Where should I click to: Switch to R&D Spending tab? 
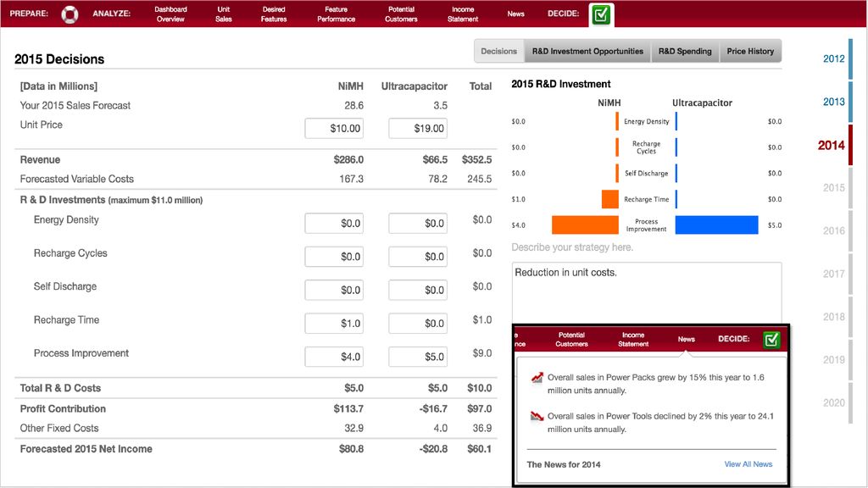click(x=685, y=51)
